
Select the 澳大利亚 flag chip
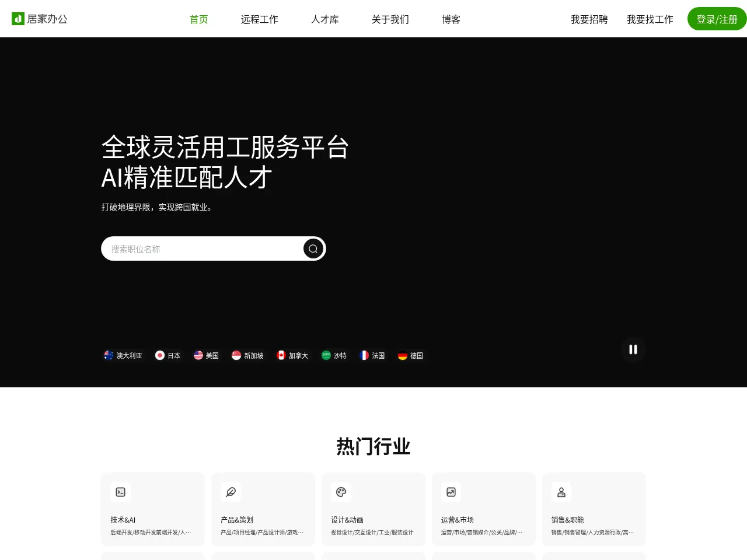pos(123,355)
